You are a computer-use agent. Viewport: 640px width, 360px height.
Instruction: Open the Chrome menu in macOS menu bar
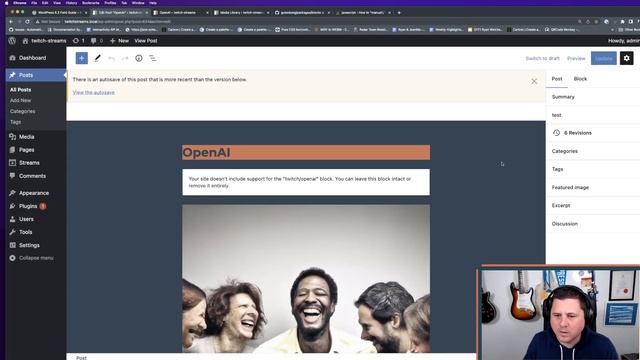[20, 3]
